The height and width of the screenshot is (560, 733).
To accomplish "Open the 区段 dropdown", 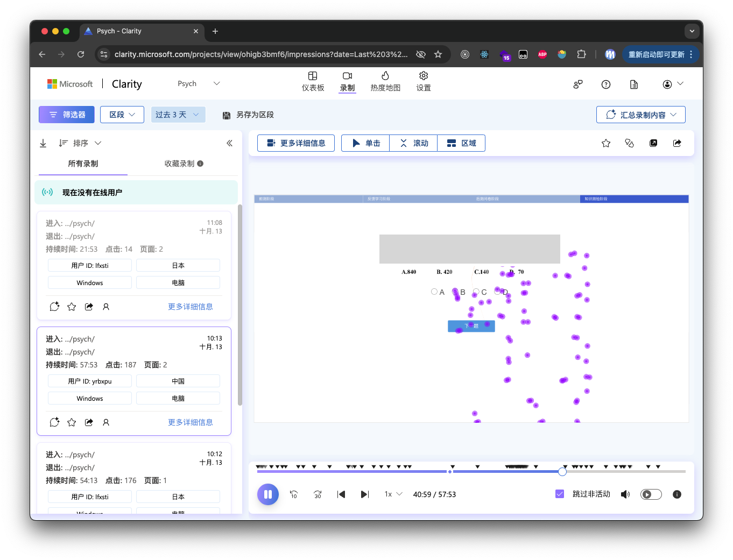I will pyautogui.click(x=122, y=115).
